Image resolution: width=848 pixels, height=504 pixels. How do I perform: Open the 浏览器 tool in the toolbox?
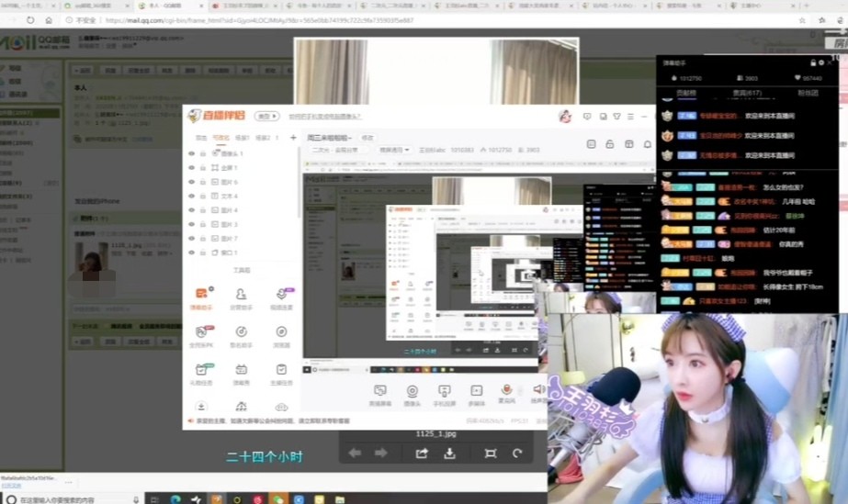point(281,337)
